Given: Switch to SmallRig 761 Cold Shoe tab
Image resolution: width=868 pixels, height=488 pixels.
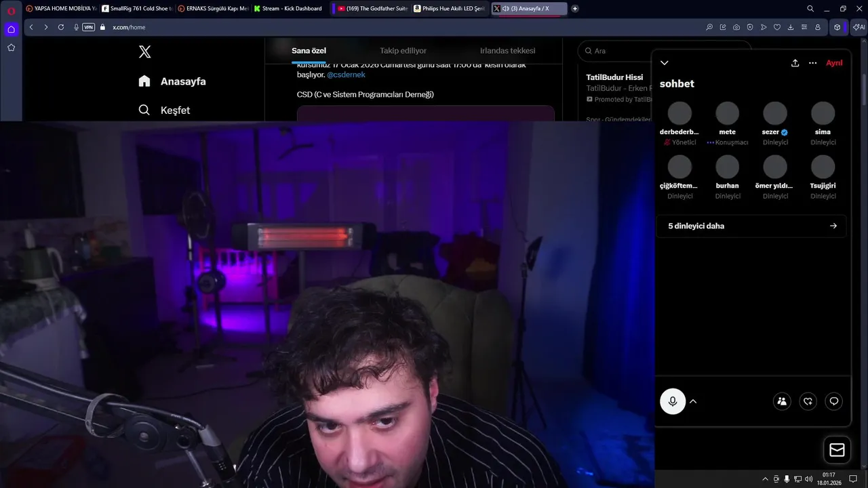Looking at the screenshot, I should click(137, 9).
